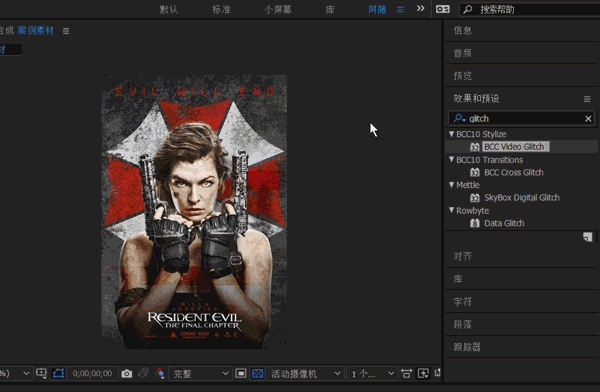Screen dimensions: 600x392
Task: Open the workspace menu next to 网随
Action: [x=400, y=10]
